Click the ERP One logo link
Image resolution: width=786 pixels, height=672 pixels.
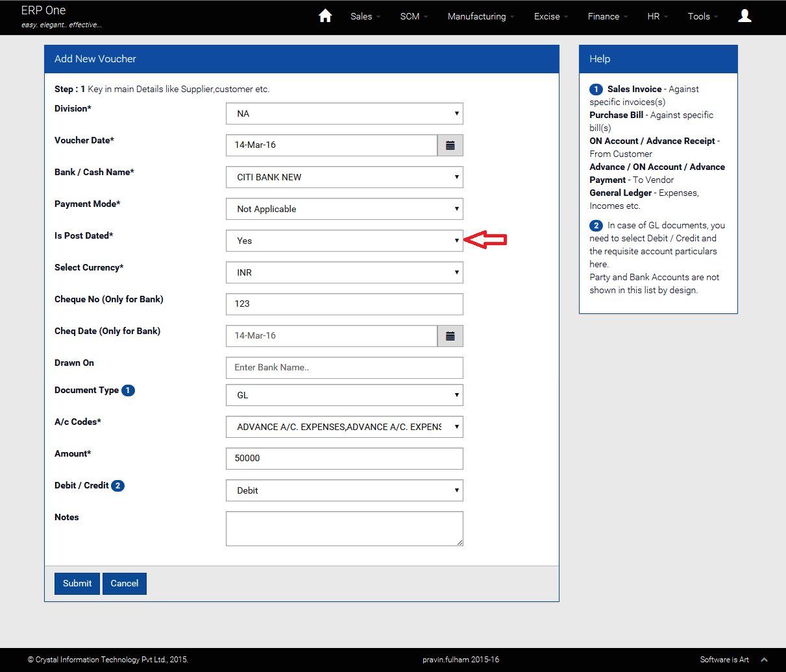pos(43,10)
